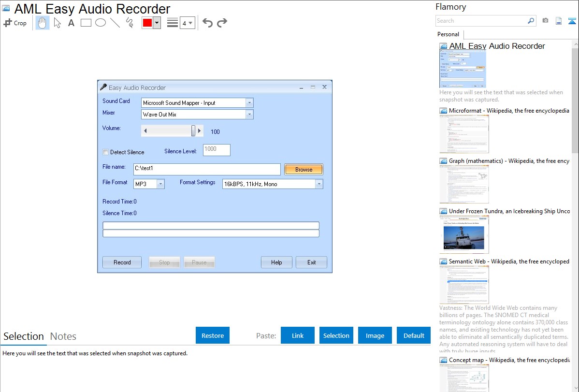579x392 pixels.
Task: Open Help in Easy Audio Recorder
Action: point(276,262)
